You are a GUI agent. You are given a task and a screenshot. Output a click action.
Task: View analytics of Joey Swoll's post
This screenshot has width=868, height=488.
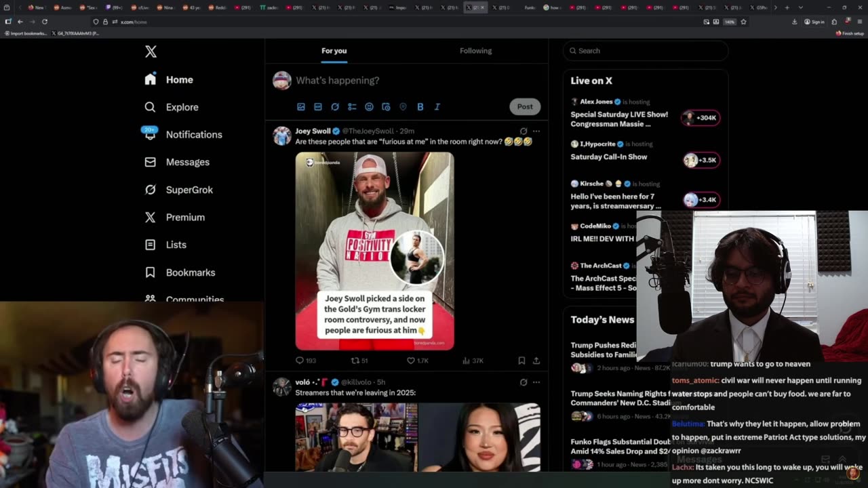point(473,361)
